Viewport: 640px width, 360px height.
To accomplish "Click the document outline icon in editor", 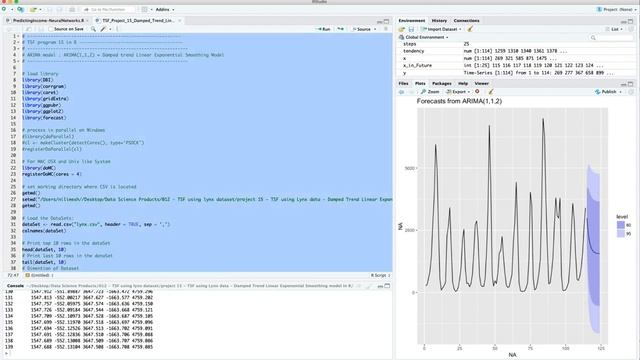I will tap(386, 29).
